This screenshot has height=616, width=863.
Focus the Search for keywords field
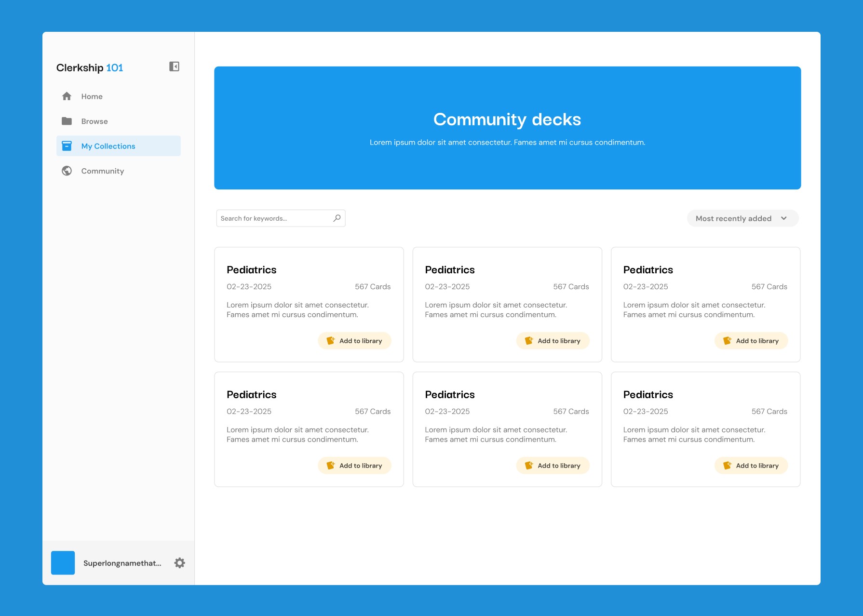[281, 218]
